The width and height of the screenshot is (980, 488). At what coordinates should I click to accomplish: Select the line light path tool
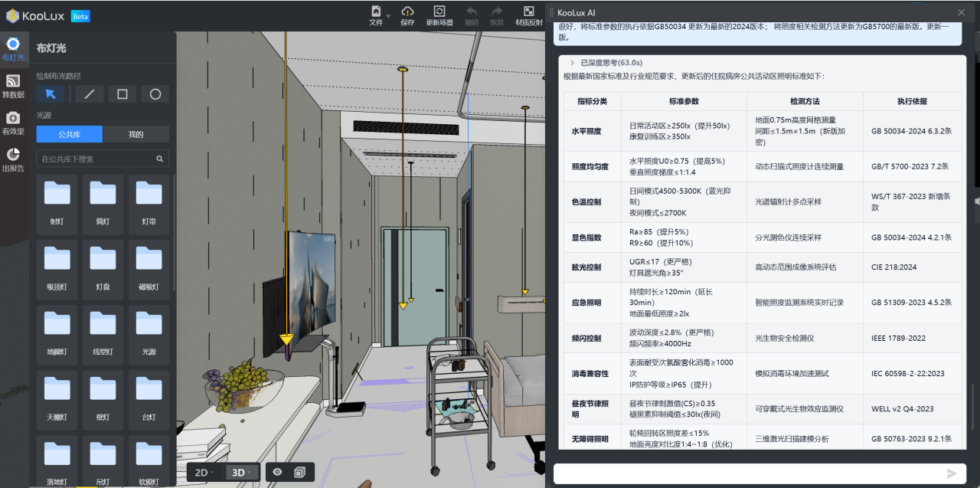point(89,94)
